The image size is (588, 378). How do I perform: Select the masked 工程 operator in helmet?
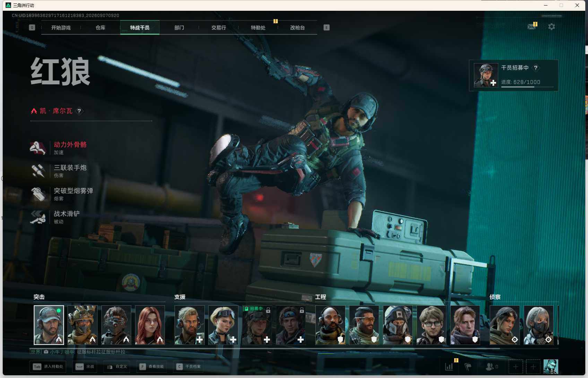[398, 325]
